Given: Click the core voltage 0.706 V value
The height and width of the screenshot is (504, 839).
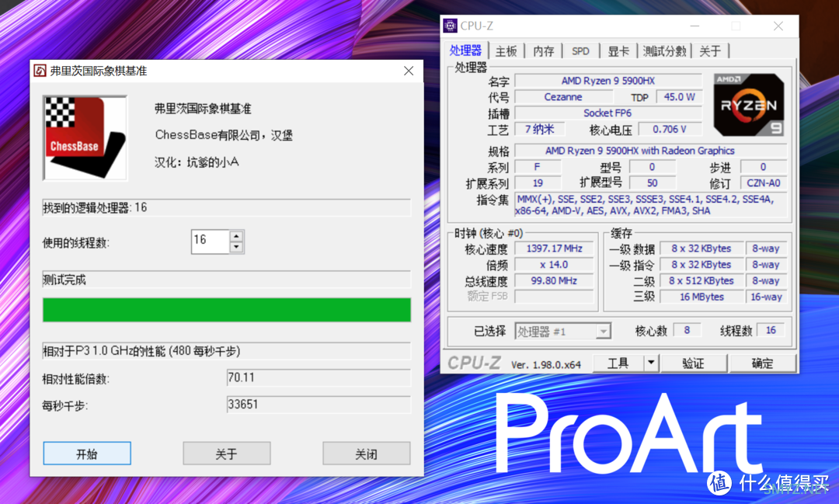Looking at the screenshot, I should tap(670, 129).
